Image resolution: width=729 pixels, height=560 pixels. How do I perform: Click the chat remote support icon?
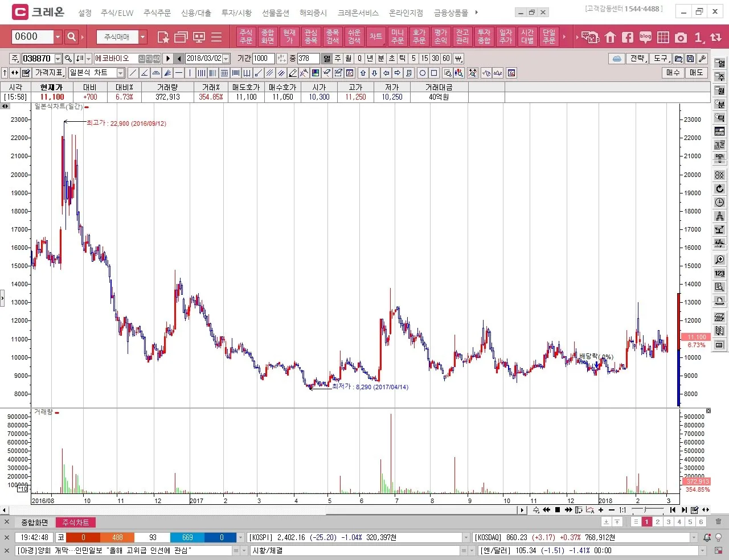[x=591, y=38]
